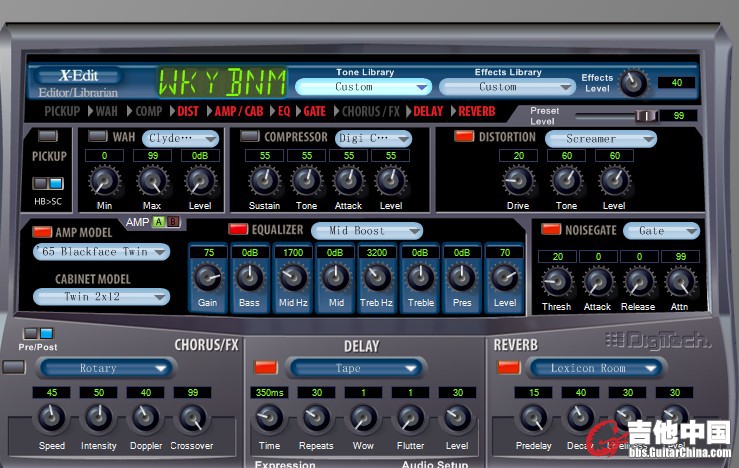The height and width of the screenshot is (468, 739).
Task: Open the Twin 2x12 cabinet dropdown
Action: click(x=101, y=297)
